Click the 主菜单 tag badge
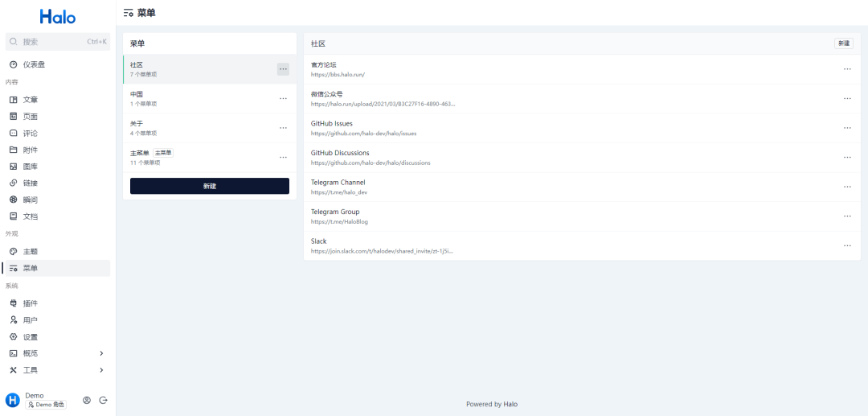Screen dimensions: 868x416 coord(162,153)
